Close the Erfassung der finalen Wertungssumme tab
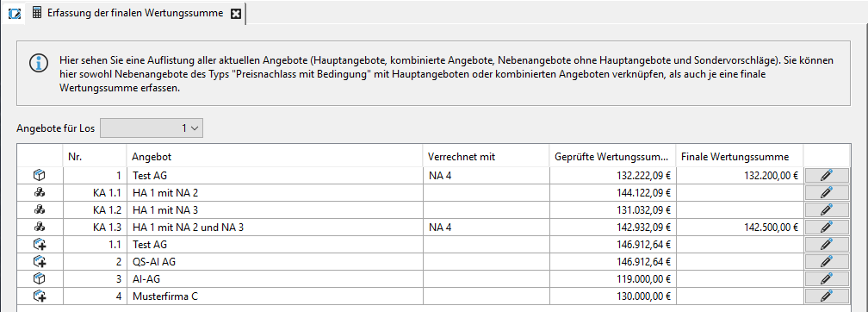This screenshot has width=868, height=312. 236,14
